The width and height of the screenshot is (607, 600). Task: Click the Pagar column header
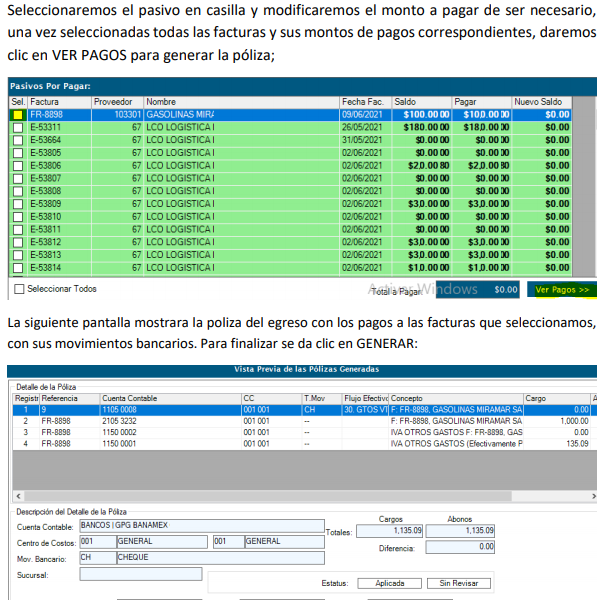(481, 102)
